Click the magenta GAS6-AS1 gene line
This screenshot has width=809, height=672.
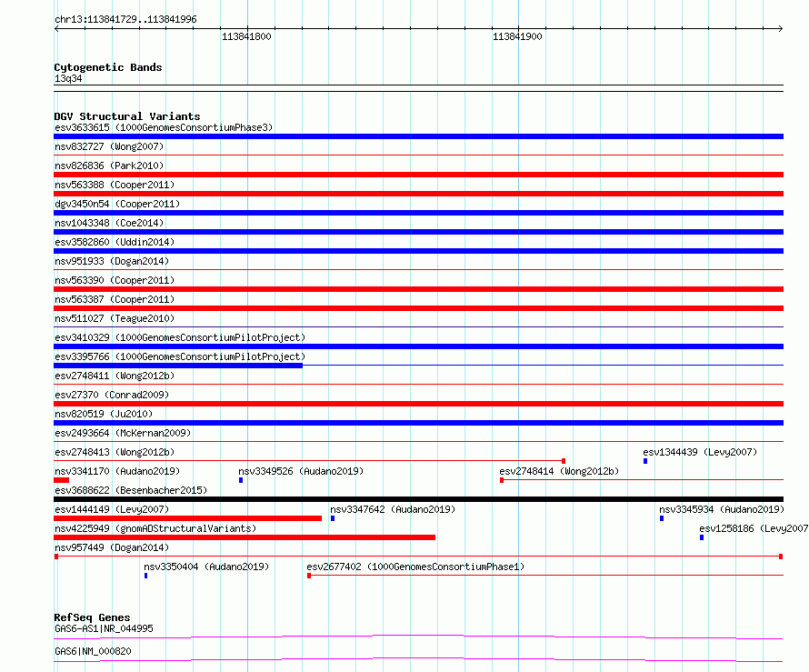(418, 637)
